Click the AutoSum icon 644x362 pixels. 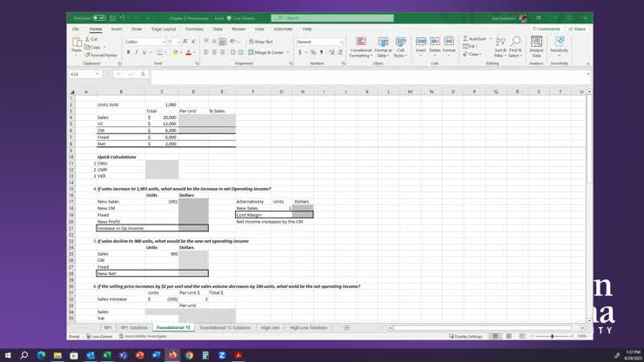click(x=474, y=39)
